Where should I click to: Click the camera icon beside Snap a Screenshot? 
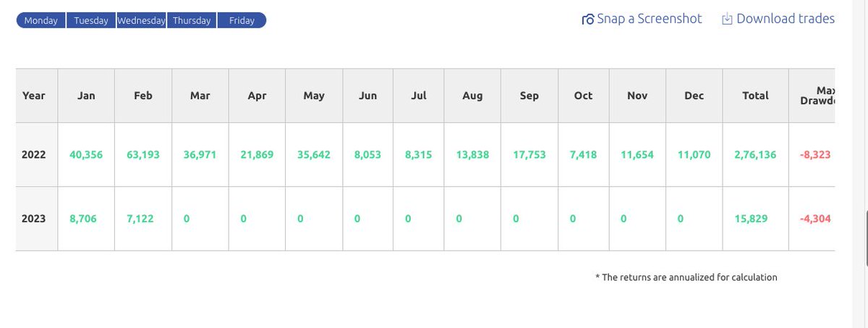click(x=588, y=20)
